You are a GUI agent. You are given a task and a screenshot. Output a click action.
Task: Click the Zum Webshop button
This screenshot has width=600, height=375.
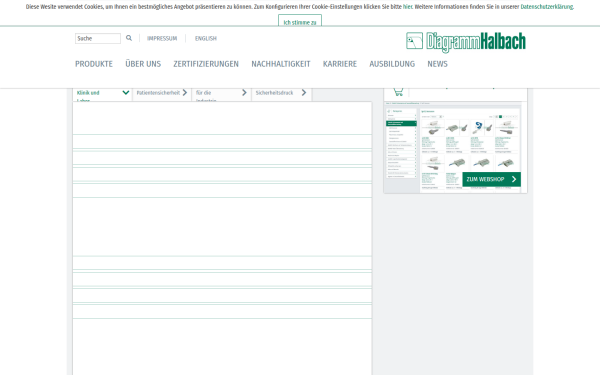tap(491, 179)
